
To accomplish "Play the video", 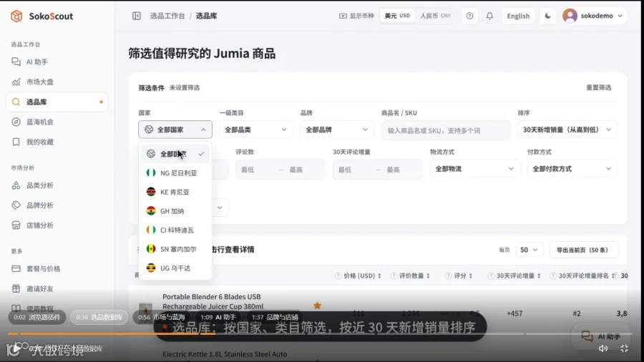I will click(15, 348).
